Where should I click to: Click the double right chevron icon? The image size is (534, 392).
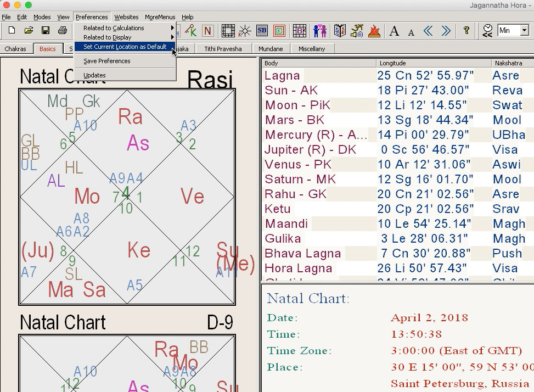coord(446,31)
